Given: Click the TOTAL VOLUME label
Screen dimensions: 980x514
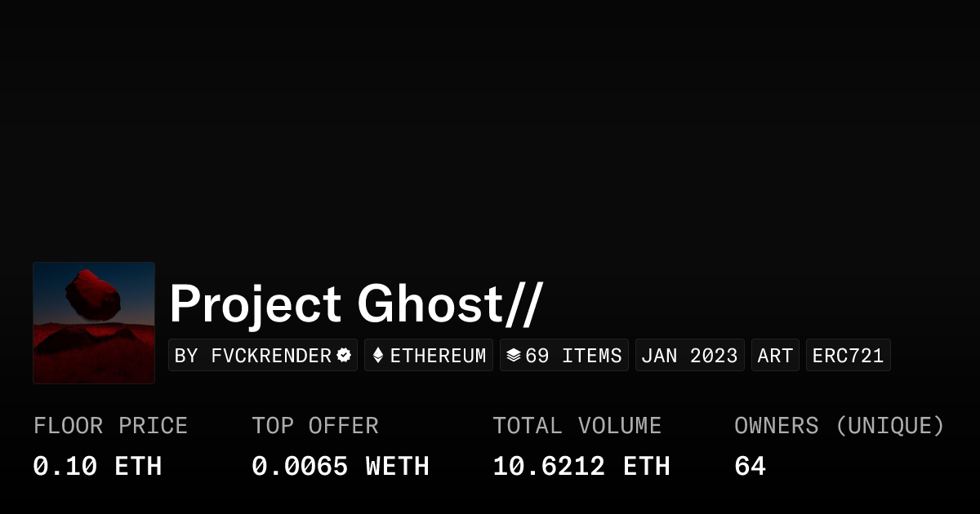Looking at the screenshot, I should pyautogui.click(x=577, y=426).
